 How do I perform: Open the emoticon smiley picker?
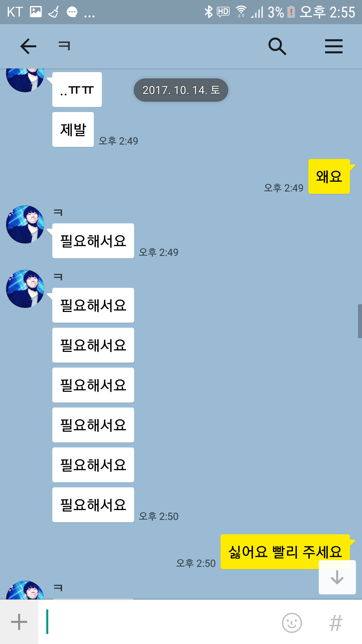292,623
